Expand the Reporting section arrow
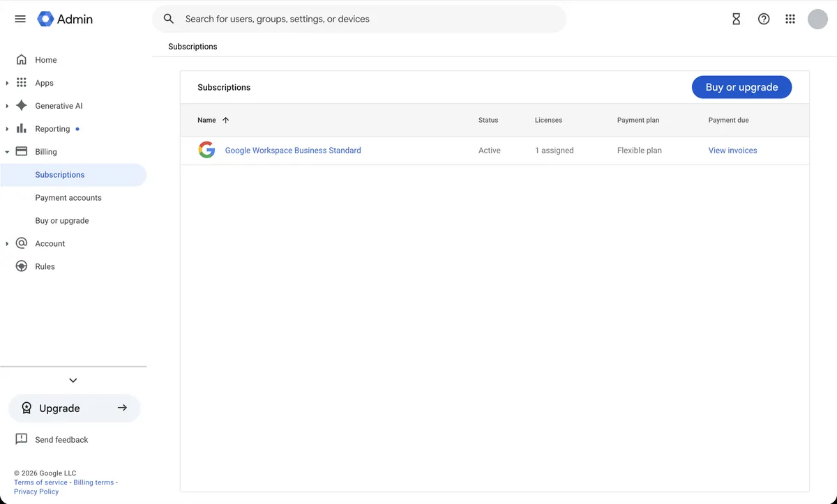Image resolution: width=837 pixels, height=504 pixels. 7,129
